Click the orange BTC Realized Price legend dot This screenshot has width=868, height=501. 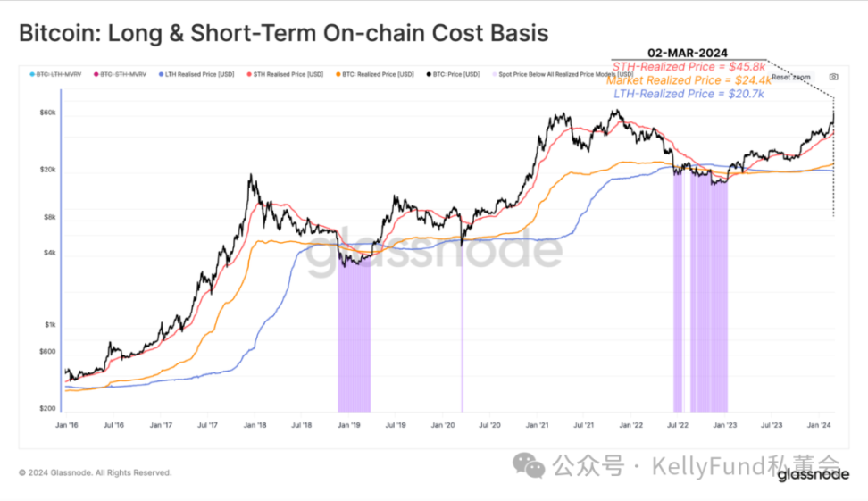[338, 74]
